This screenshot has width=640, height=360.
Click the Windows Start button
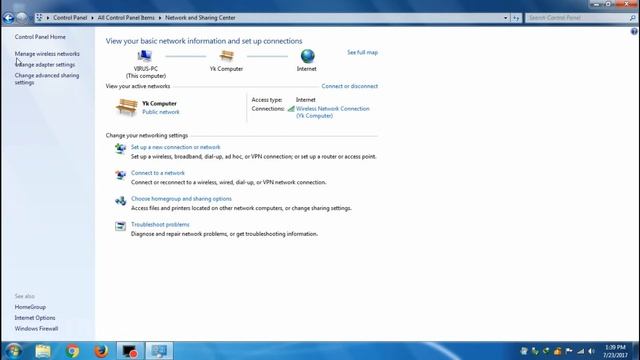pos(14,351)
